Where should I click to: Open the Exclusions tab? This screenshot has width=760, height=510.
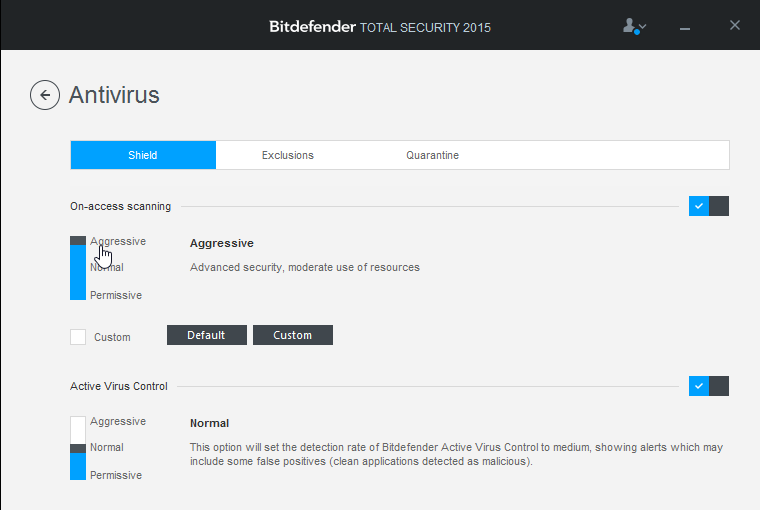coord(288,155)
